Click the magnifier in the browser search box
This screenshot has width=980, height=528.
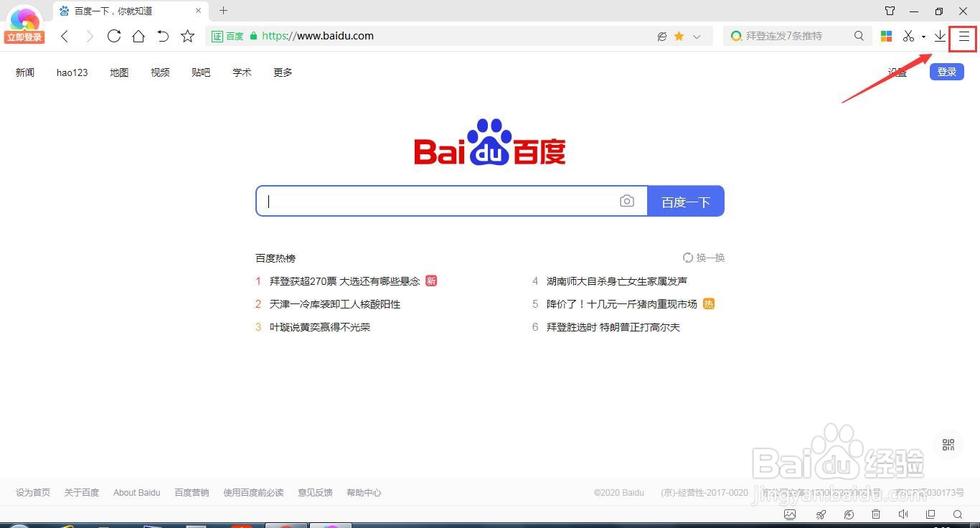click(x=859, y=36)
